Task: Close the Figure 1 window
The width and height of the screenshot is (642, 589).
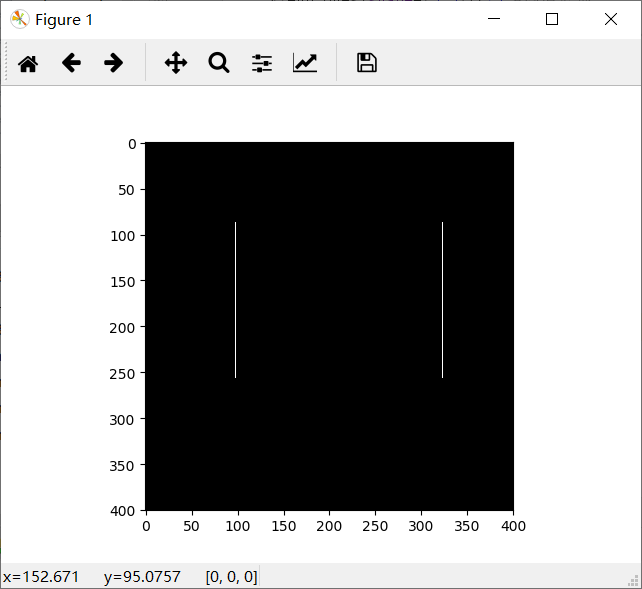Action: (611, 19)
